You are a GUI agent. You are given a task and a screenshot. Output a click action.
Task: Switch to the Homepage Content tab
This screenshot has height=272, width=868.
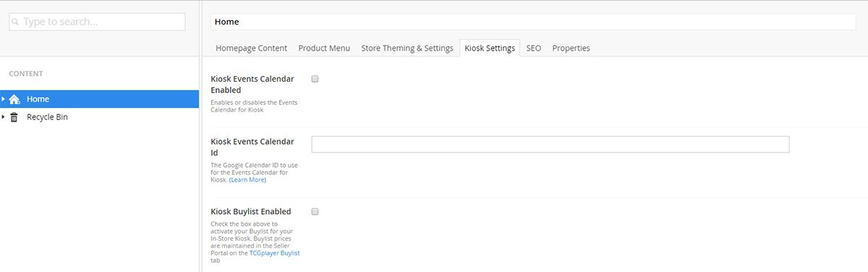coord(252,48)
